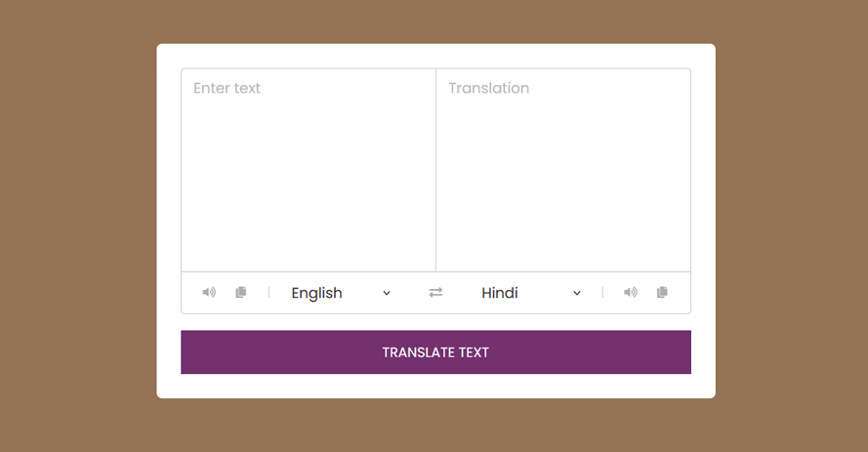Screen dimensions: 868x452
Task: Copy the source text to clipboard
Action: 241,293
